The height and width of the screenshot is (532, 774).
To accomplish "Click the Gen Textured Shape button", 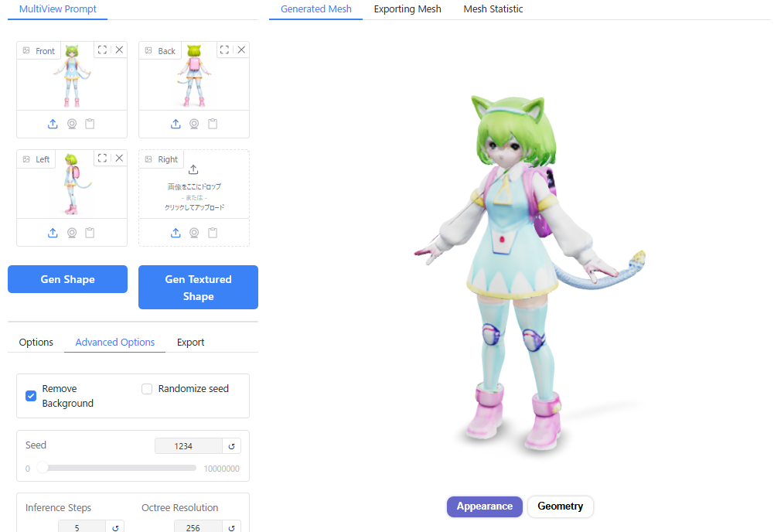I will click(x=198, y=288).
